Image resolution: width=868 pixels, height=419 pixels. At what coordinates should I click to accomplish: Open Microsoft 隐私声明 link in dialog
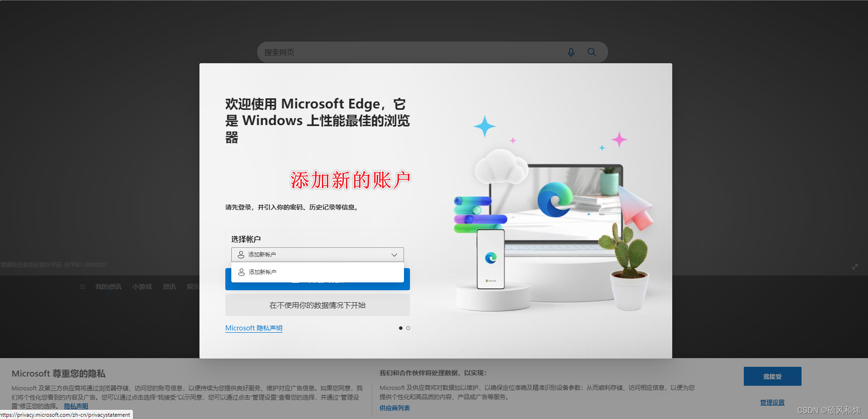click(x=254, y=328)
